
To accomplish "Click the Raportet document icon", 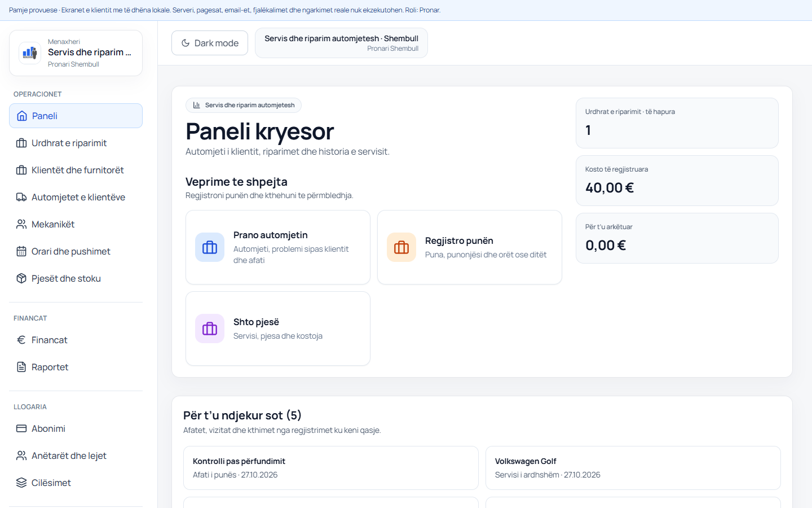I will coord(21,367).
